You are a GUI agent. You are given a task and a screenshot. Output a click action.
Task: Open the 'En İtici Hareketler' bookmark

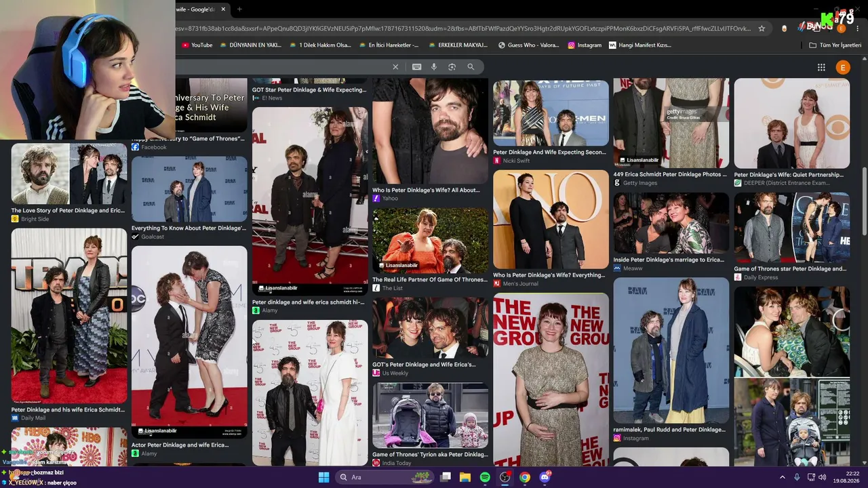click(x=389, y=45)
